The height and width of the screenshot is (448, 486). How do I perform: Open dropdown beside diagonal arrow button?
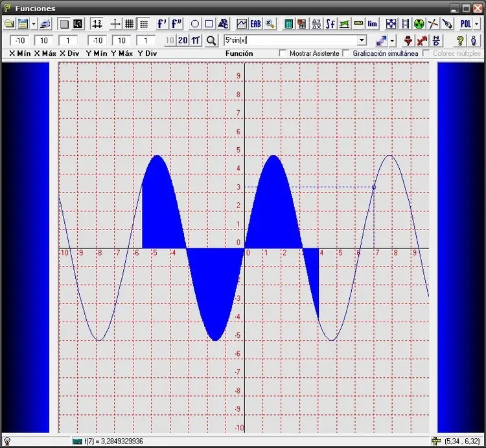(392, 41)
